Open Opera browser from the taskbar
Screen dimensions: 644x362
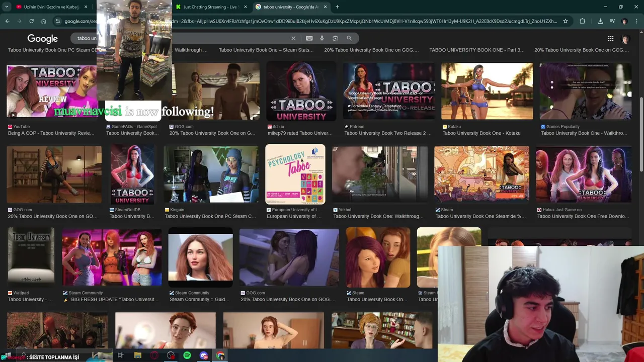tap(154, 355)
